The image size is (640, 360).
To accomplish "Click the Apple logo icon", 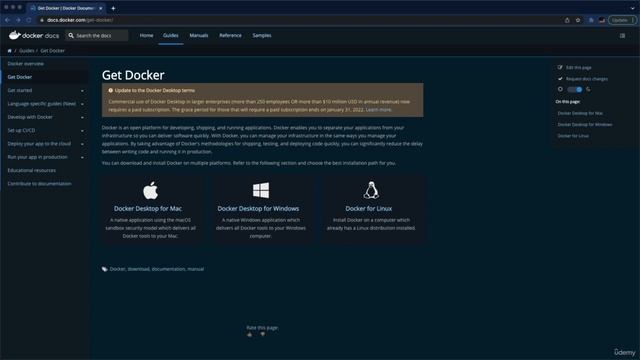I will click(151, 191).
